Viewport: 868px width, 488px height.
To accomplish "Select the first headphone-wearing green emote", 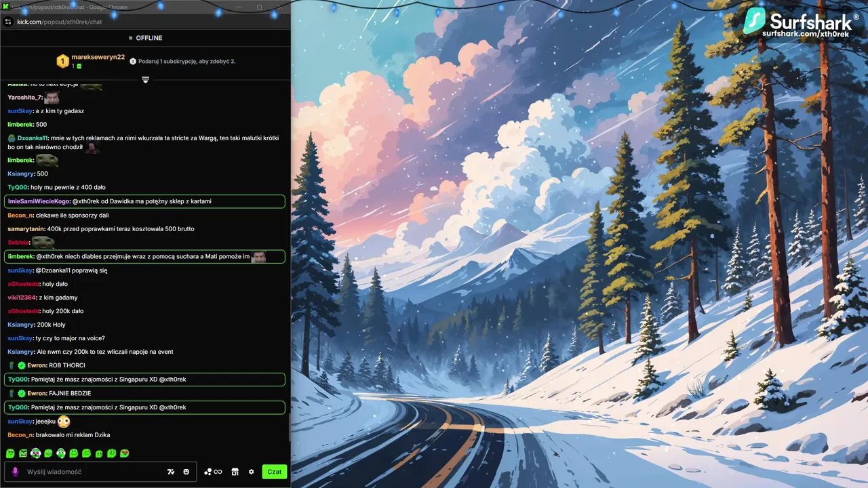I will [x=35, y=453].
